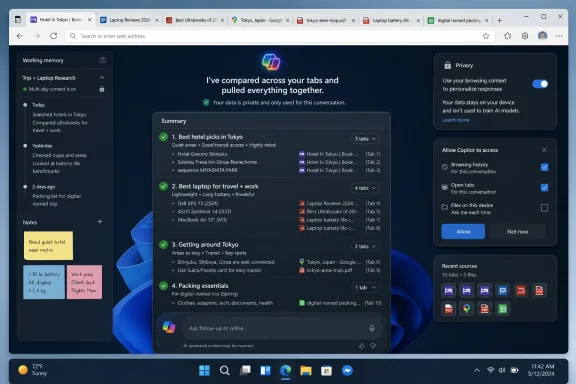Select the Hotel Gracery Shinjuku entry
576x384 pixels.
(x=202, y=154)
